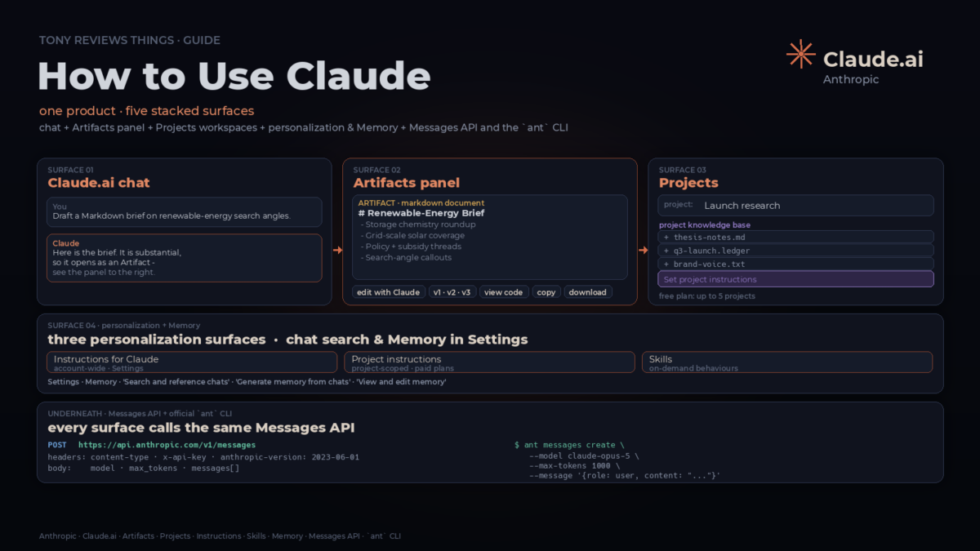Open thesis-notes.md in project knowledge base
The width and height of the screenshot is (980, 551).
point(795,238)
